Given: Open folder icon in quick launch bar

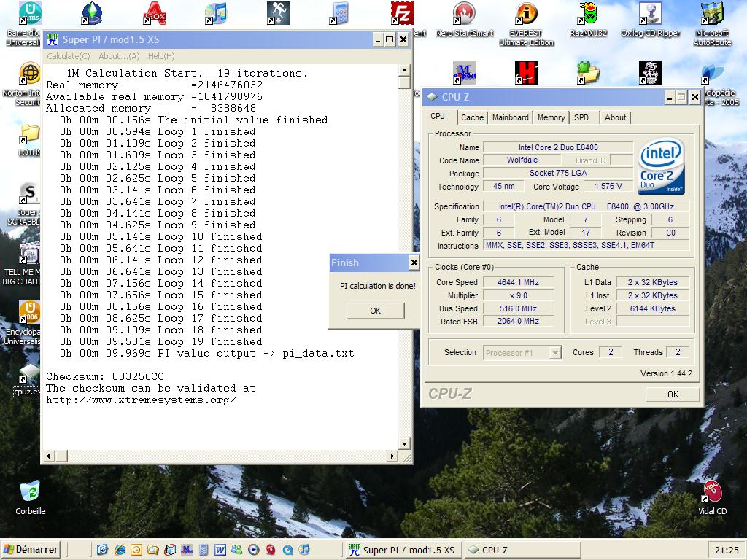Looking at the screenshot, I should (153, 550).
